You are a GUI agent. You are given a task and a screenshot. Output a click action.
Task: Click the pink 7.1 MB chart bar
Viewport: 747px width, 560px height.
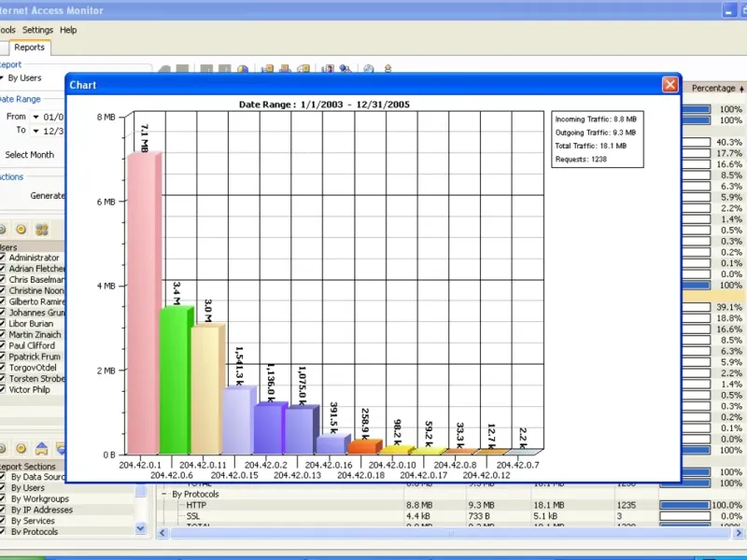[x=143, y=303]
